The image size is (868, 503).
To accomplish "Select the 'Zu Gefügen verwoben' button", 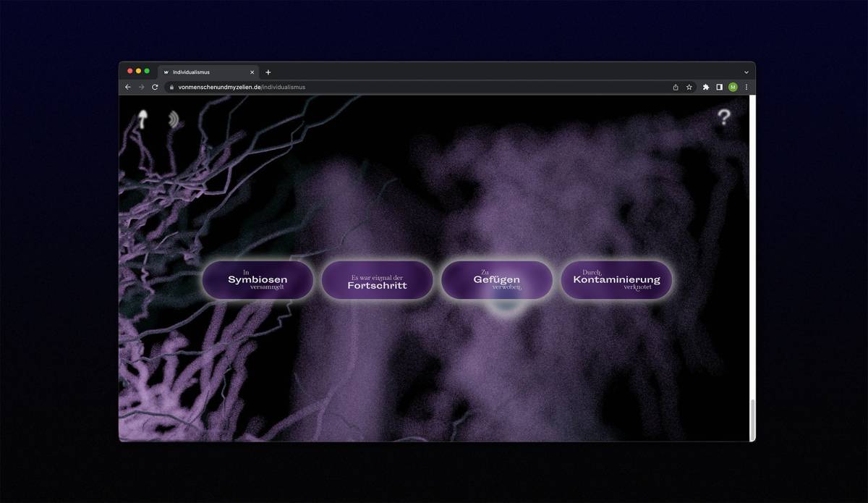I will (497, 280).
